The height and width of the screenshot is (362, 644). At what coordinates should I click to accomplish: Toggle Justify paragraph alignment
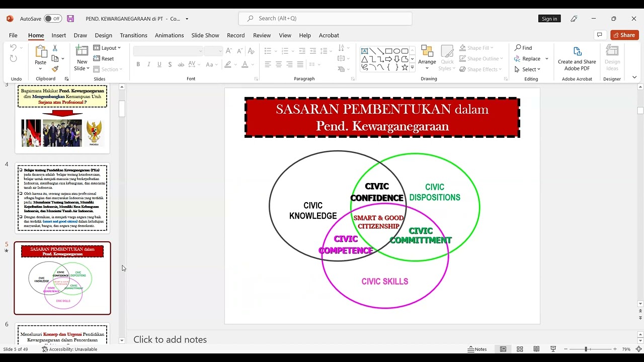[x=300, y=64]
